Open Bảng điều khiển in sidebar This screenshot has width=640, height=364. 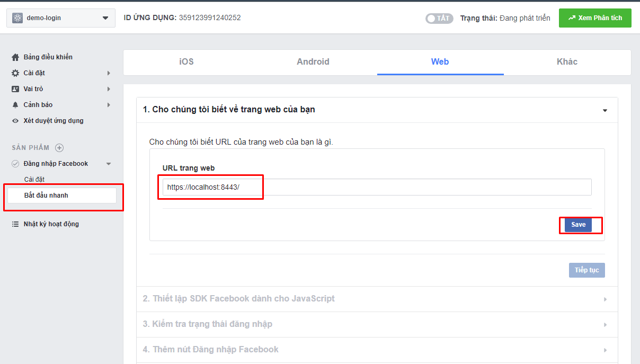[48, 57]
